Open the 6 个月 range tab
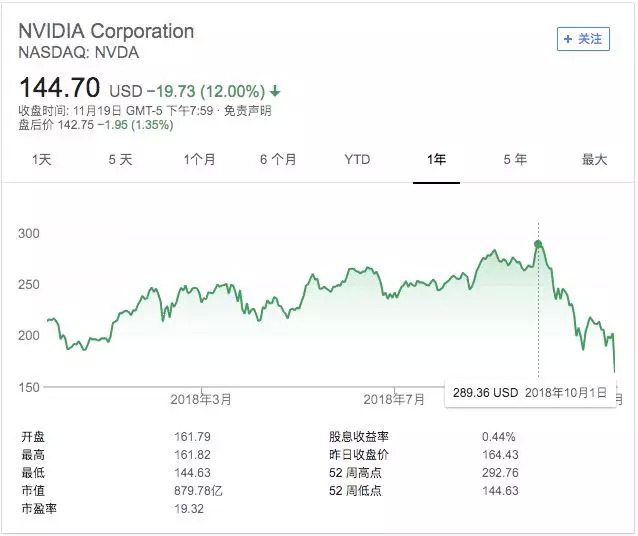The height and width of the screenshot is (536, 638). click(x=278, y=160)
